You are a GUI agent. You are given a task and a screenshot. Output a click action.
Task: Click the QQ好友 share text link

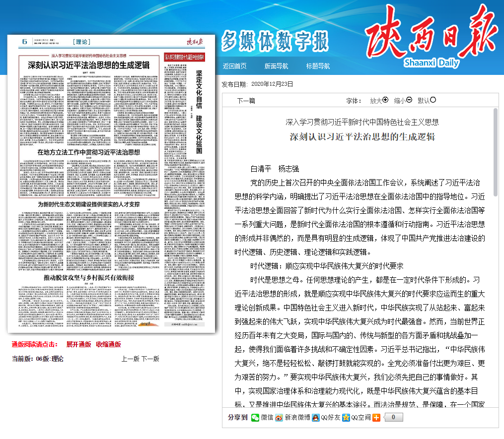[x=330, y=418]
